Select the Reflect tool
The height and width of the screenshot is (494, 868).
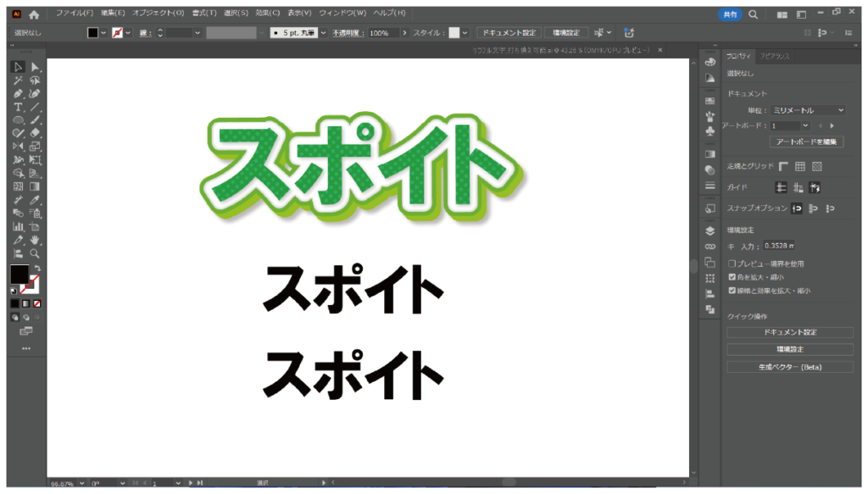click(18, 147)
